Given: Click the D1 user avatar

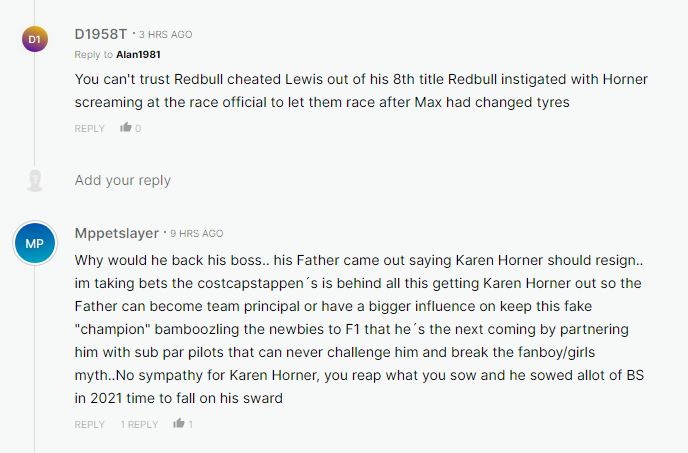Looking at the screenshot, I should pyautogui.click(x=34, y=39).
